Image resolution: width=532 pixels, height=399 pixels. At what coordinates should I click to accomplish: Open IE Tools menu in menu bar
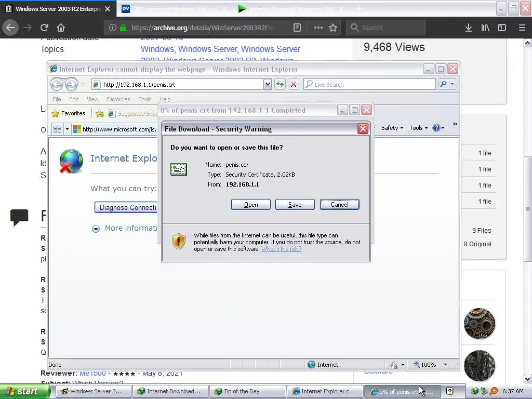[x=145, y=99]
